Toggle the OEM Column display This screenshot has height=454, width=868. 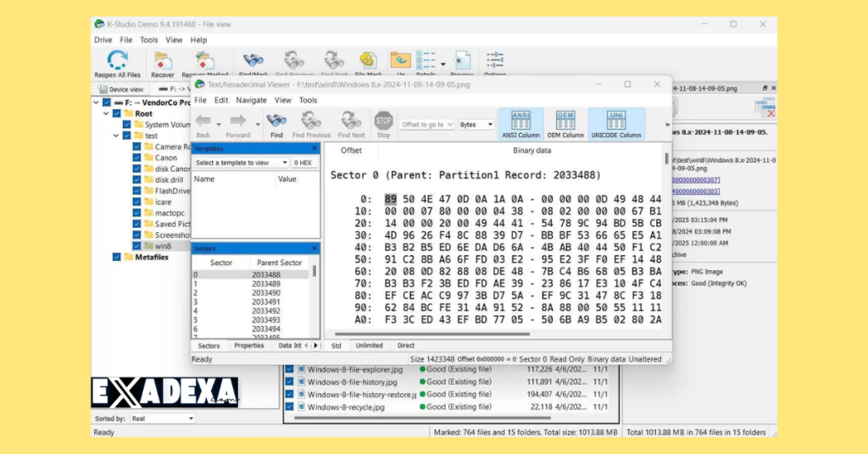[x=565, y=124]
